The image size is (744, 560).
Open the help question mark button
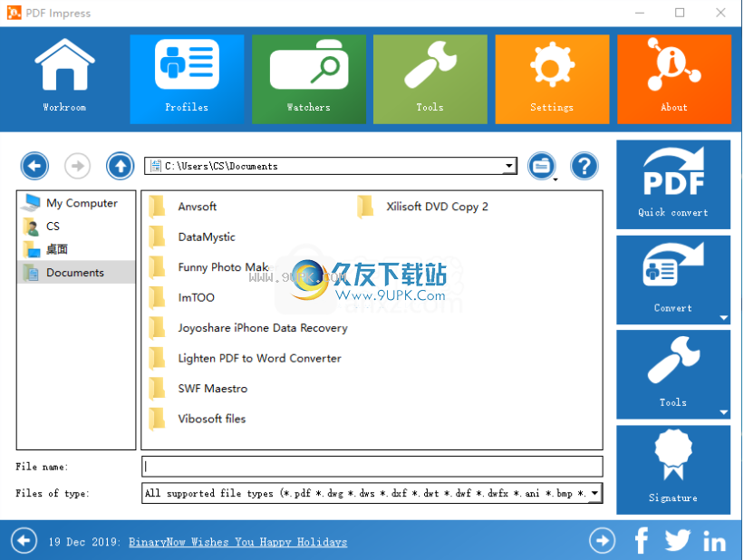click(x=585, y=166)
